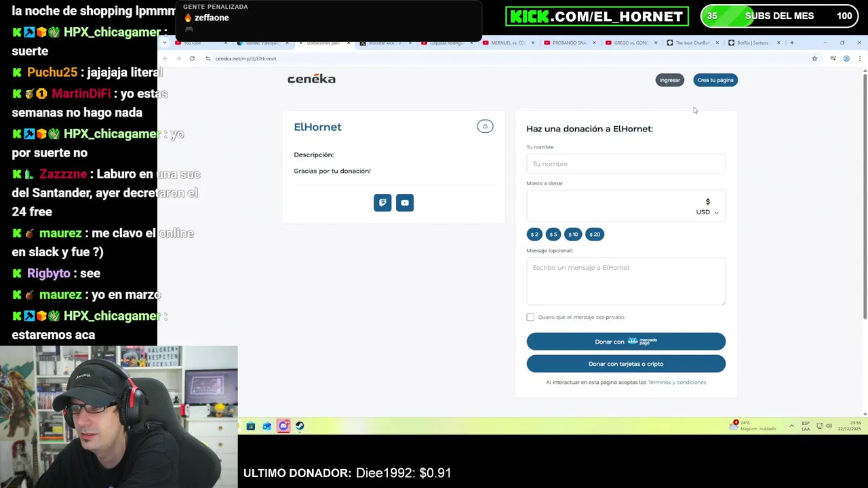Click the browser forward arrow

[x=178, y=58]
